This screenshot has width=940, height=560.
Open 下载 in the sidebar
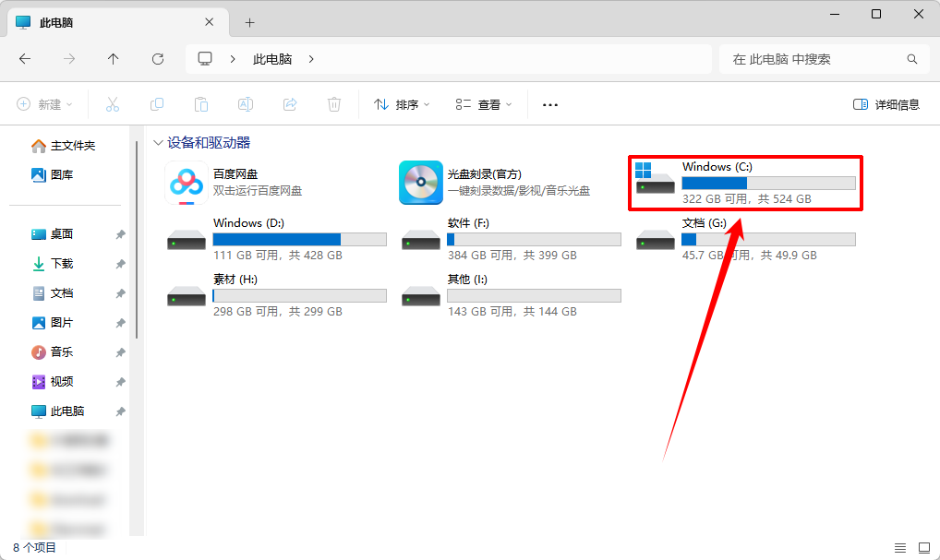[x=52, y=264]
